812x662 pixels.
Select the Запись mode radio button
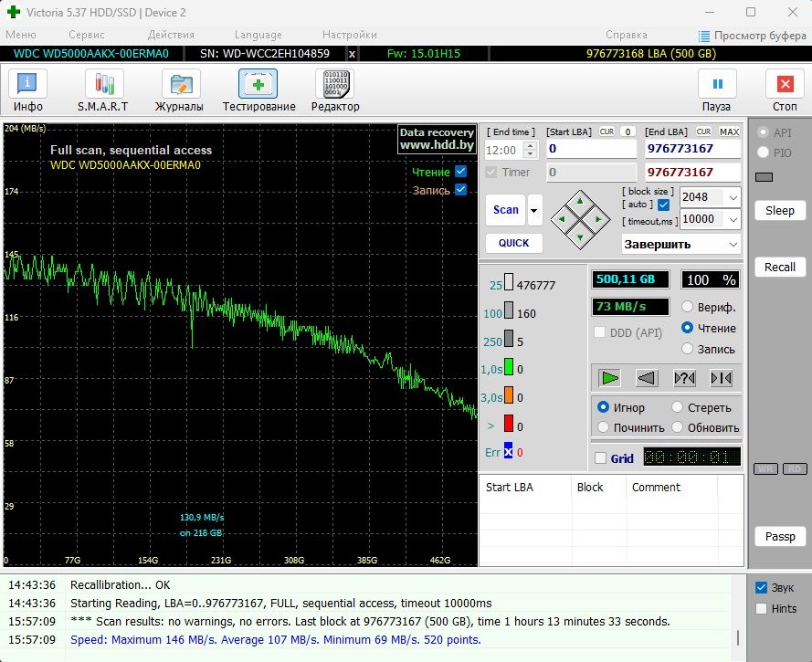point(687,348)
